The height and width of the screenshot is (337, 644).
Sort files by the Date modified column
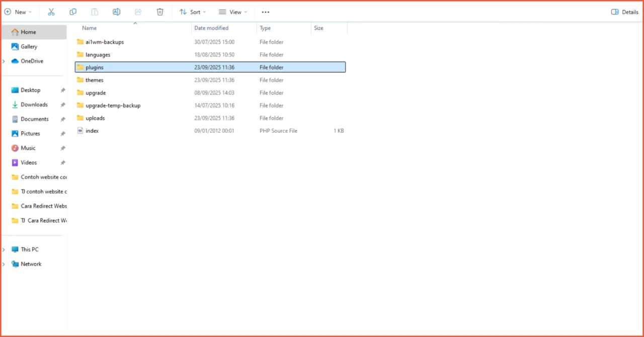[x=211, y=28]
